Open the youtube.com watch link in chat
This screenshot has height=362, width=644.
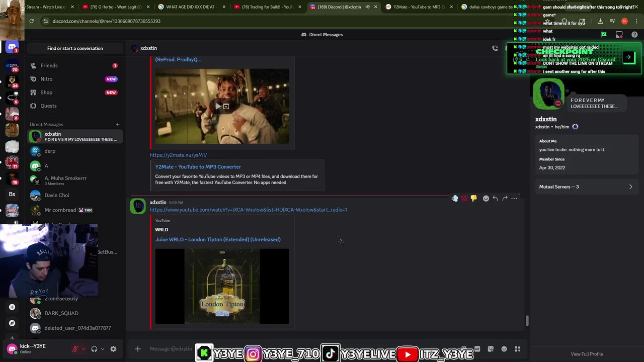[248, 210]
